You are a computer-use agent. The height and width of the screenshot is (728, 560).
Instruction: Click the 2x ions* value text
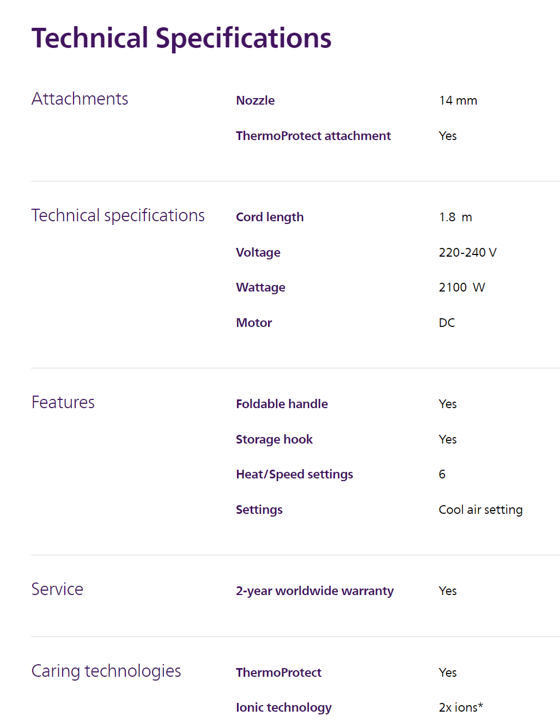tap(461, 707)
